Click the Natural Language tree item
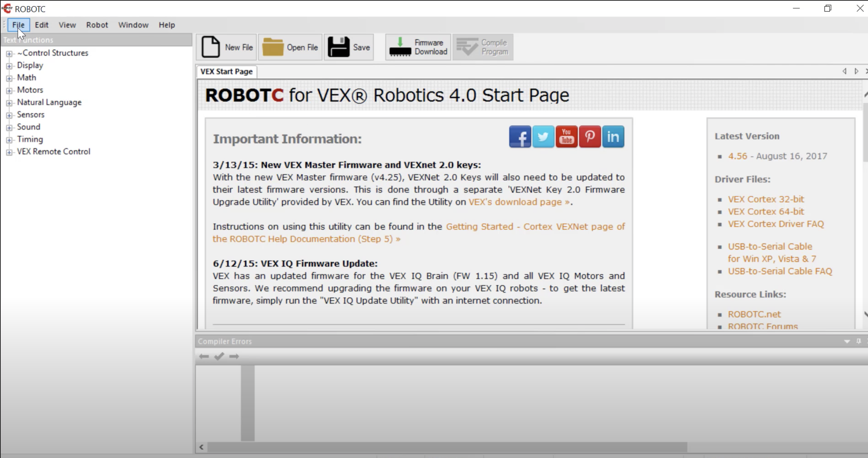The height and width of the screenshot is (458, 868). click(x=49, y=102)
